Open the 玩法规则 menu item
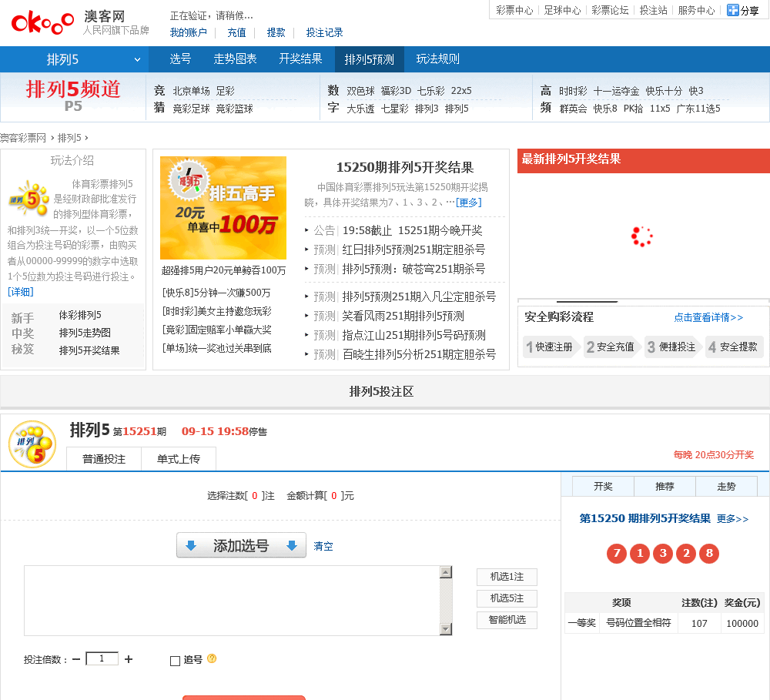This screenshot has width=770, height=700. 437,59
